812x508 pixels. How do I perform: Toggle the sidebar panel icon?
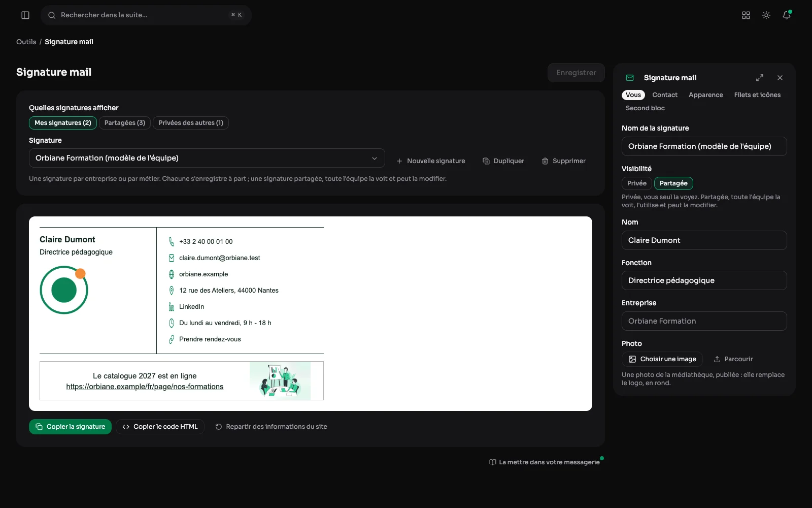tap(25, 15)
